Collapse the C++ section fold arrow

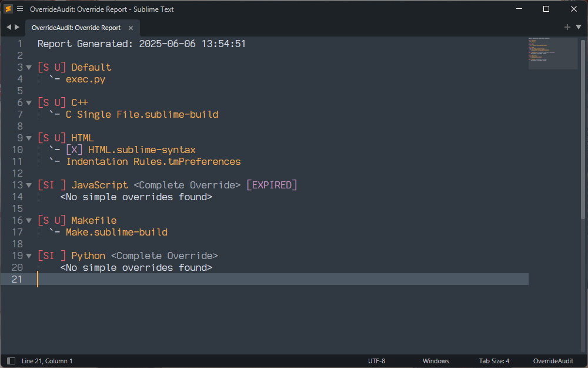pyautogui.click(x=29, y=103)
